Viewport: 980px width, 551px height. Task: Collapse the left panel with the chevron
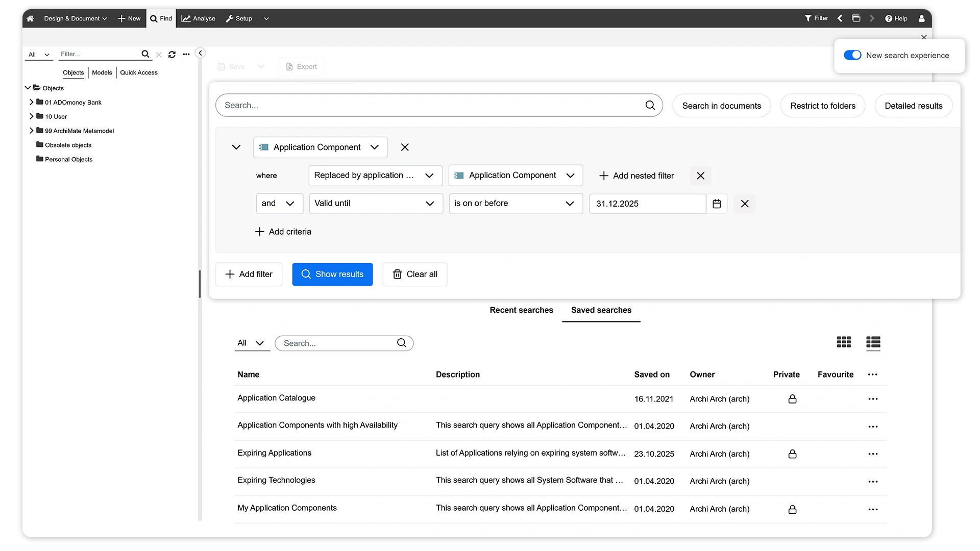pos(200,53)
